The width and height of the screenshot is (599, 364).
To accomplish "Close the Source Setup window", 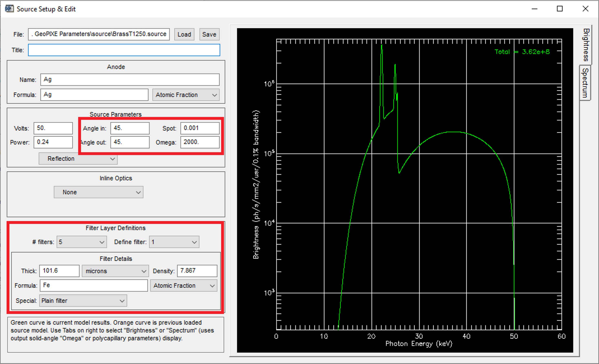I will coord(585,9).
